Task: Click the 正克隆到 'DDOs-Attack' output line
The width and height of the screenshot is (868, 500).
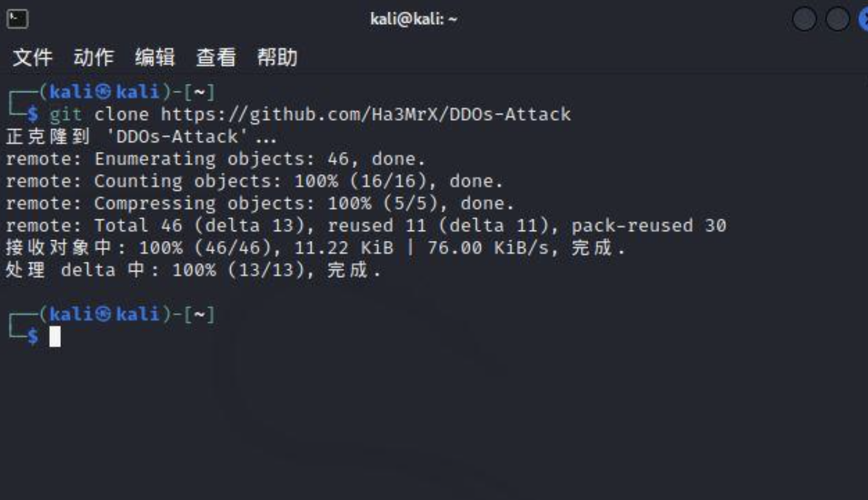Action: (141, 137)
